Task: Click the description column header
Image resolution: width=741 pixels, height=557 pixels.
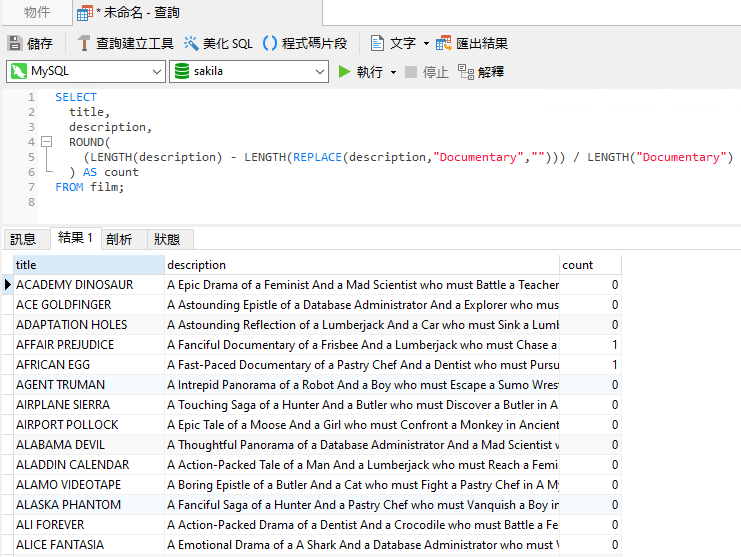Action: (360, 265)
